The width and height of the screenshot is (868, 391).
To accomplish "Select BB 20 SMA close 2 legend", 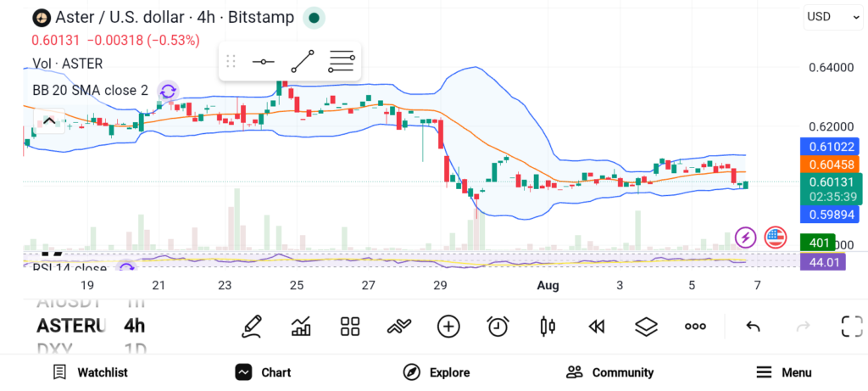I will tap(90, 90).
